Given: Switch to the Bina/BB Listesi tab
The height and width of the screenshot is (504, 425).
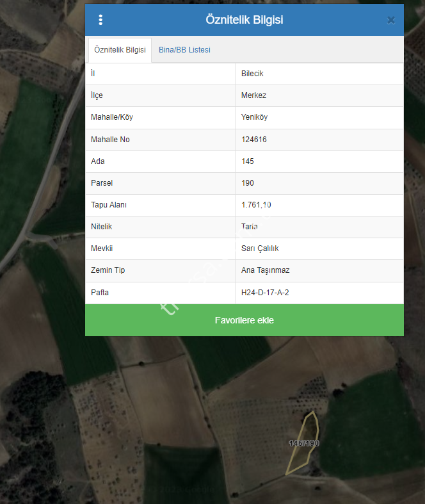Looking at the screenshot, I should (x=184, y=50).
